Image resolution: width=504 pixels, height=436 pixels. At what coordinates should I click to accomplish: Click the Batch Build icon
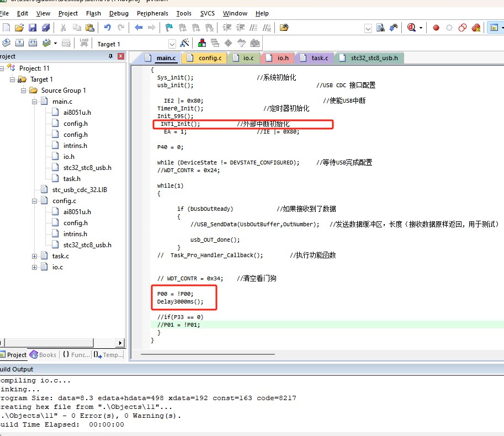[46, 43]
